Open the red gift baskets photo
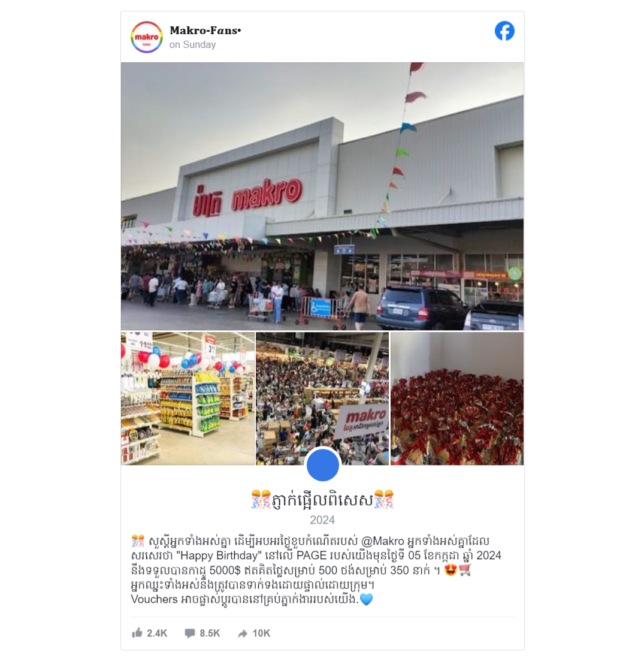 click(x=457, y=399)
